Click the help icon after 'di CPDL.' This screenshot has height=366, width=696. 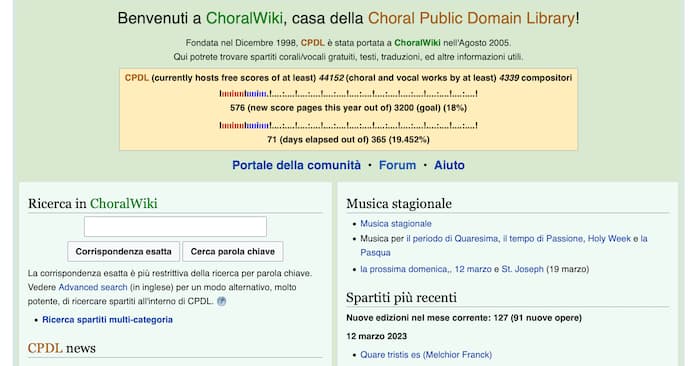click(x=221, y=301)
